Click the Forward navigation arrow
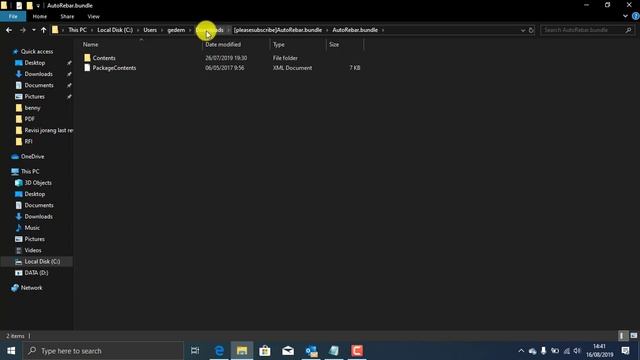The width and height of the screenshot is (640, 360). (x=22, y=30)
